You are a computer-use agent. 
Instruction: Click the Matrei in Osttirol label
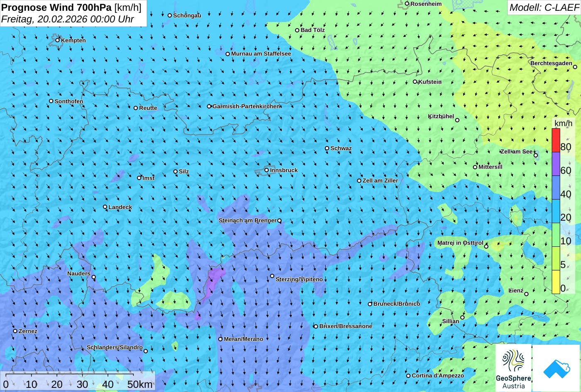point(460,243)
